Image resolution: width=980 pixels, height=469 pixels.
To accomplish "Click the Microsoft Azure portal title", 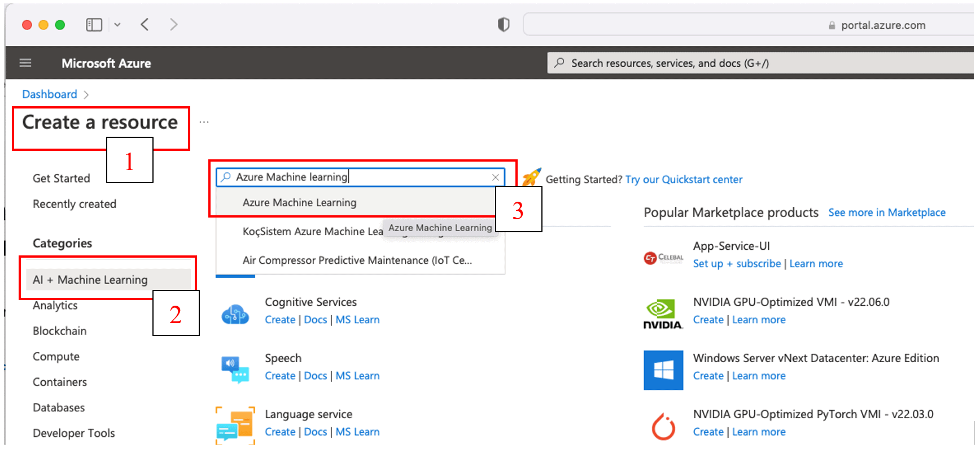I will pos(106,63).
